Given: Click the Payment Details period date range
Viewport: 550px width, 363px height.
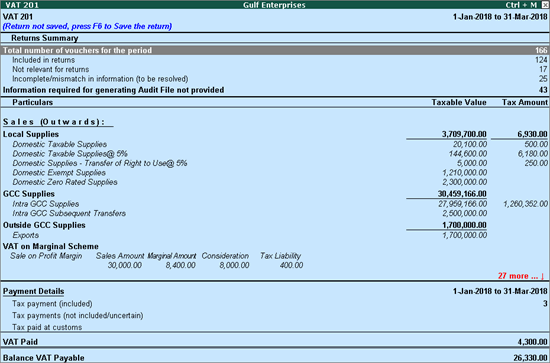Looking at the screenshot, I should click(500, 291).
